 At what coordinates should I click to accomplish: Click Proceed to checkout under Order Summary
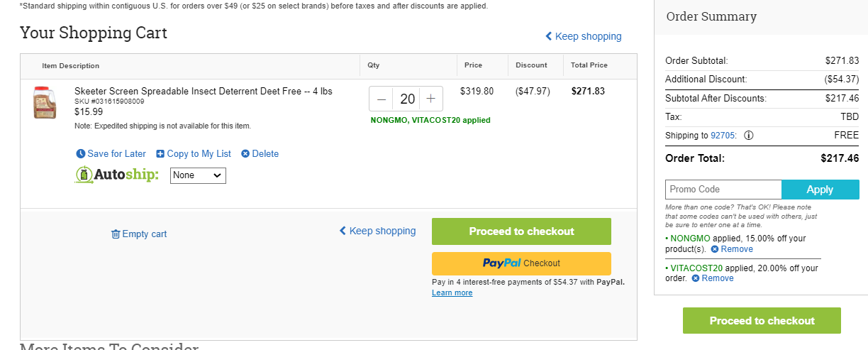tap(762, 321)
